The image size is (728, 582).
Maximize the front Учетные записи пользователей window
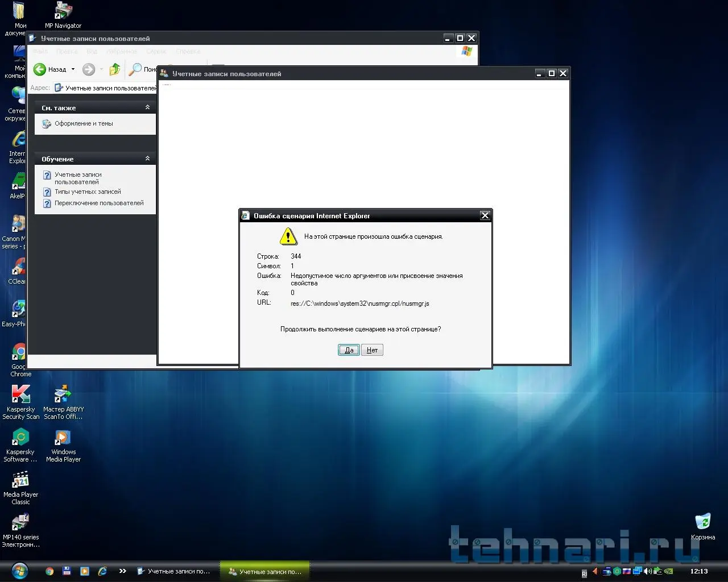tap(551, 73)
